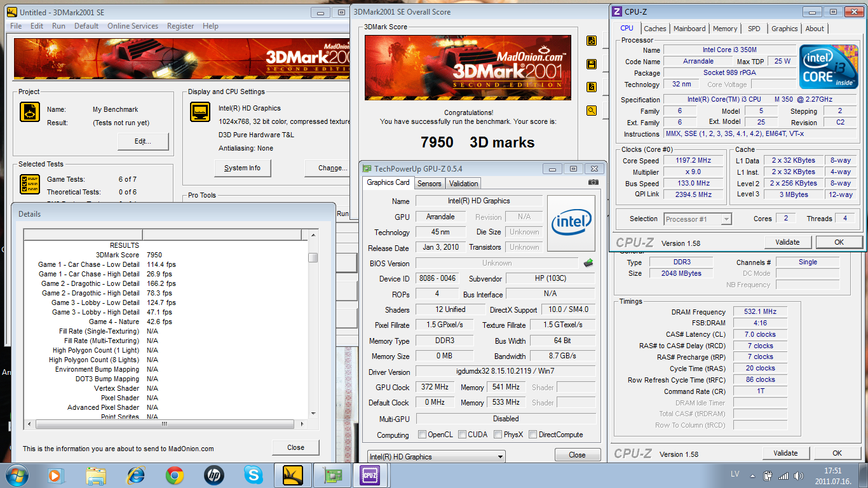Select the Graphics Card tab in GPU-Z
Image resolution: width=868 pixels, height=488 pixels.
[388, 182]
